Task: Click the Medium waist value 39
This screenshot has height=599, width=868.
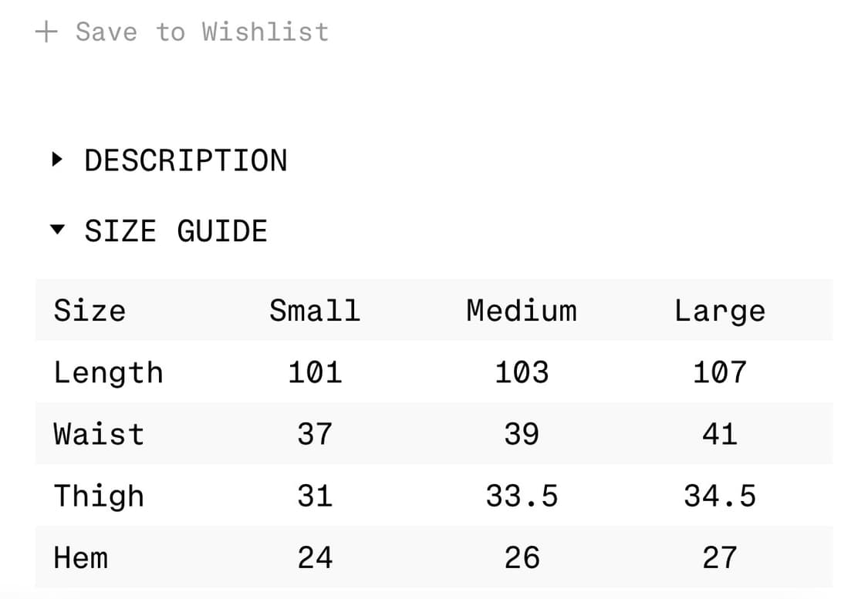Action: pyautogui.click(x=522, y=434)
